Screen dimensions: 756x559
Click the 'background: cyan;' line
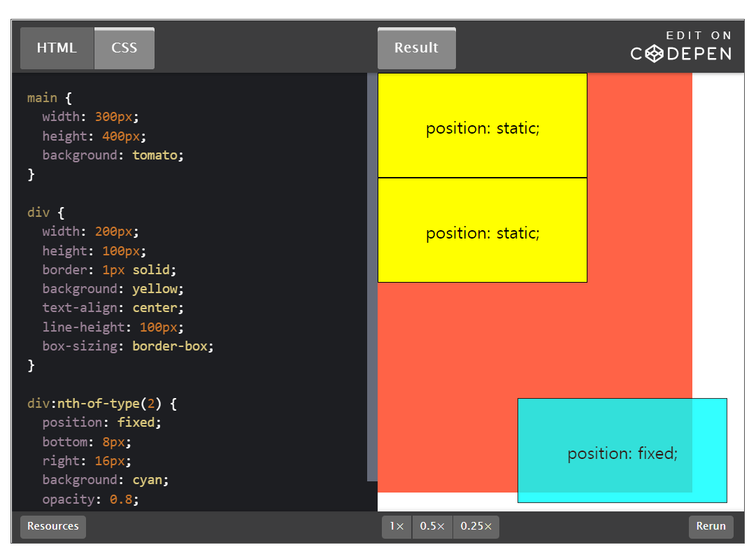(106, 480)
